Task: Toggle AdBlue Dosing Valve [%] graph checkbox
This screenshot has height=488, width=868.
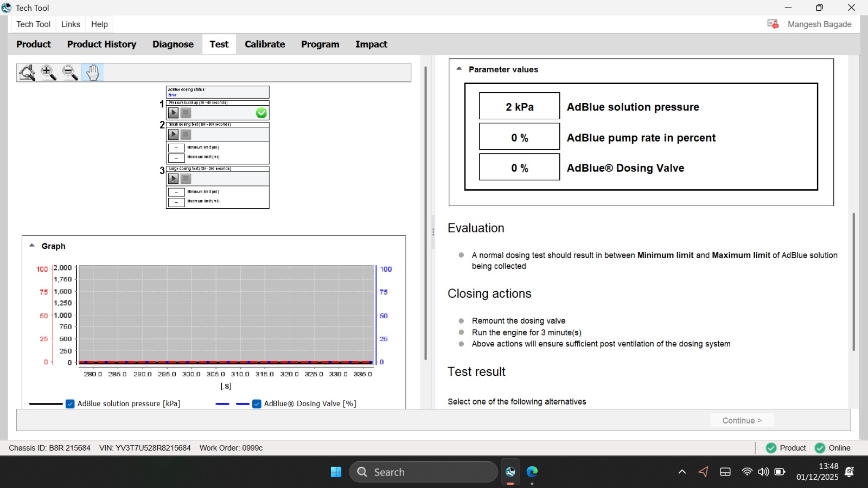Action: point(257,404)
